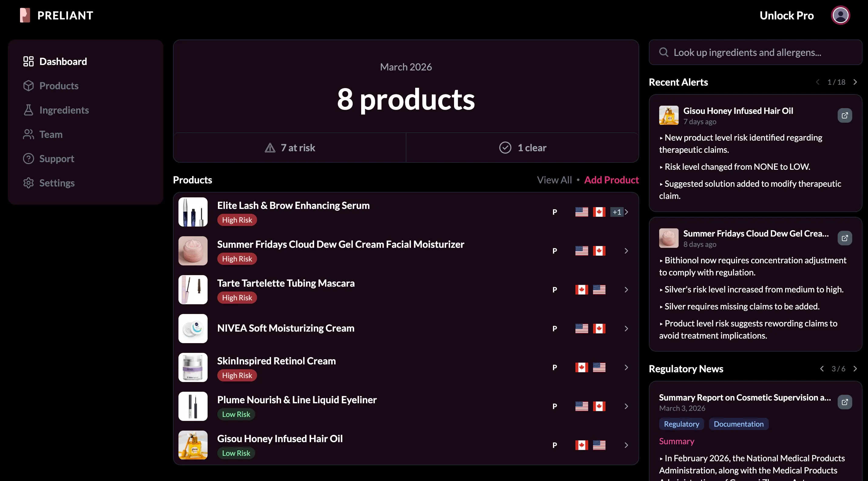Open Gisou Honey Hair Oil product list thumbnail

[x=193, y=445]
